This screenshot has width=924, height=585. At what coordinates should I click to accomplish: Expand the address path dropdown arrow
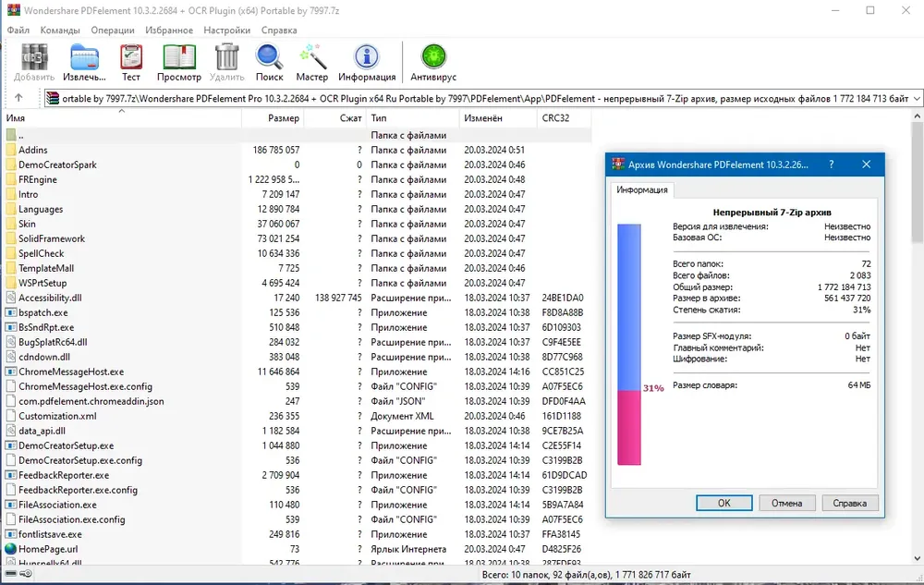[x=917, y=98]
